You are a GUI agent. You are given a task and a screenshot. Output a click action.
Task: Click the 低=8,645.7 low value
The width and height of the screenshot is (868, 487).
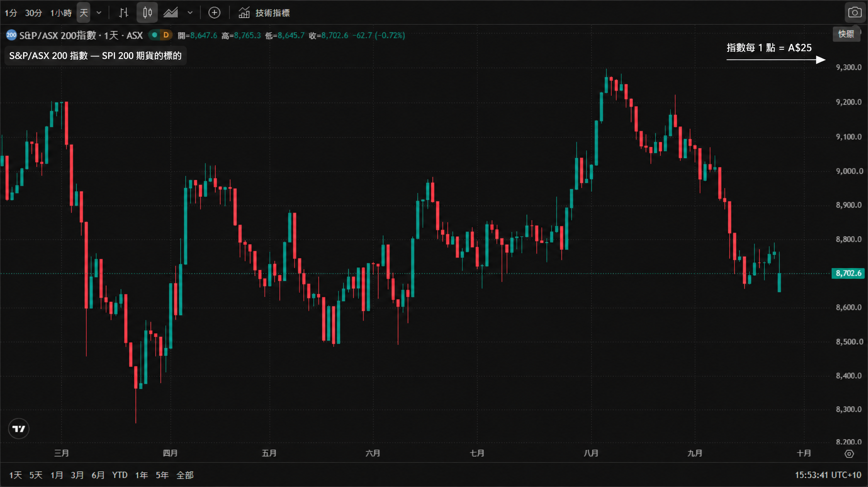tap(285, 36)
